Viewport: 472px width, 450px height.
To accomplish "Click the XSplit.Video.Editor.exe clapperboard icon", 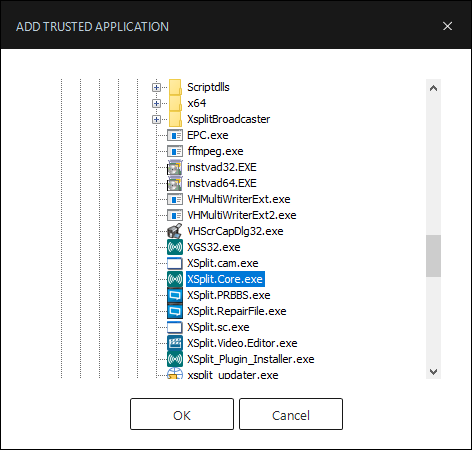I will pyautogui.click(x=175, y=343).
